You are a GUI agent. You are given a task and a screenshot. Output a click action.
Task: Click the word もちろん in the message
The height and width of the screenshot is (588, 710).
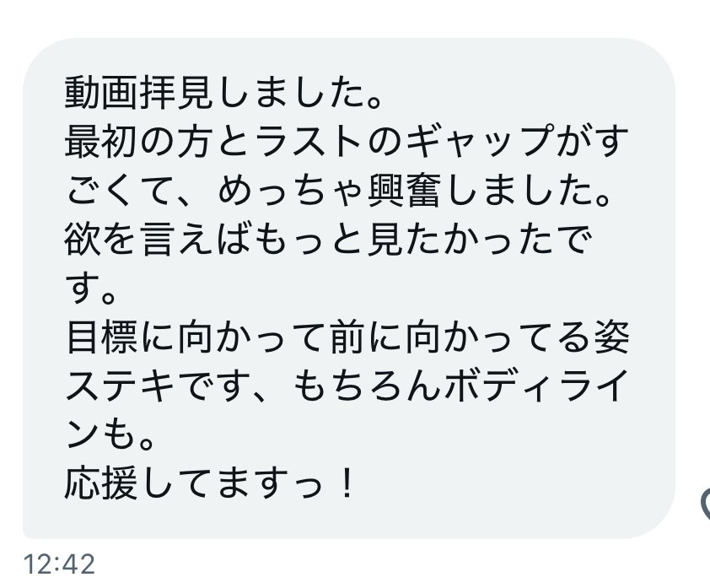[x=367, y=386]
